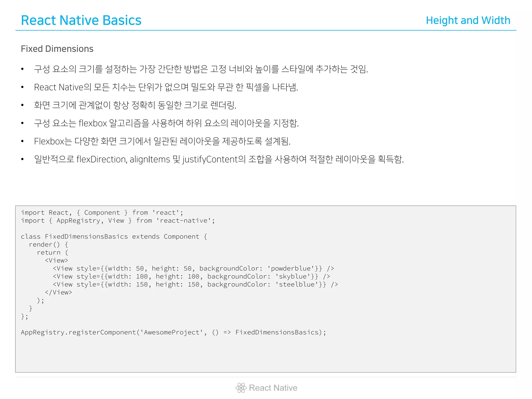Screen dimensions: 532x399
Task: Click the bullet '일반적으로 flexDirection, alignItems'
Action: pyautogui.click(x=219, y=159)
